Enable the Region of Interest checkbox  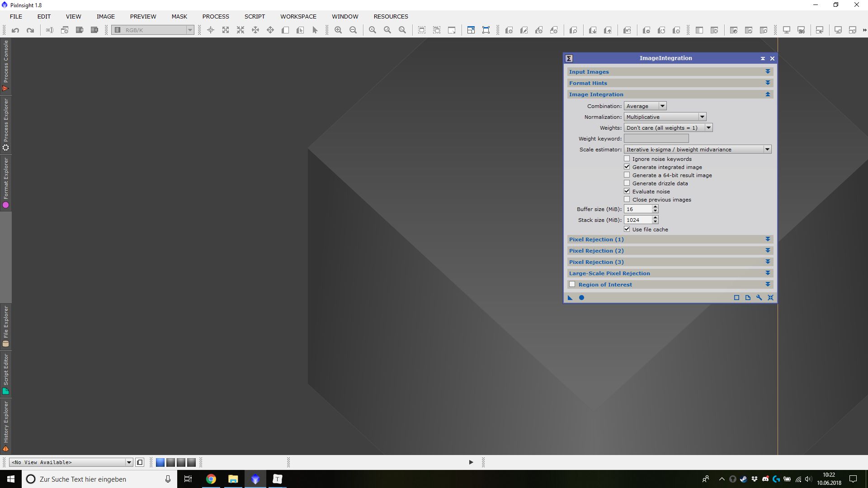[x=572, y=284]
